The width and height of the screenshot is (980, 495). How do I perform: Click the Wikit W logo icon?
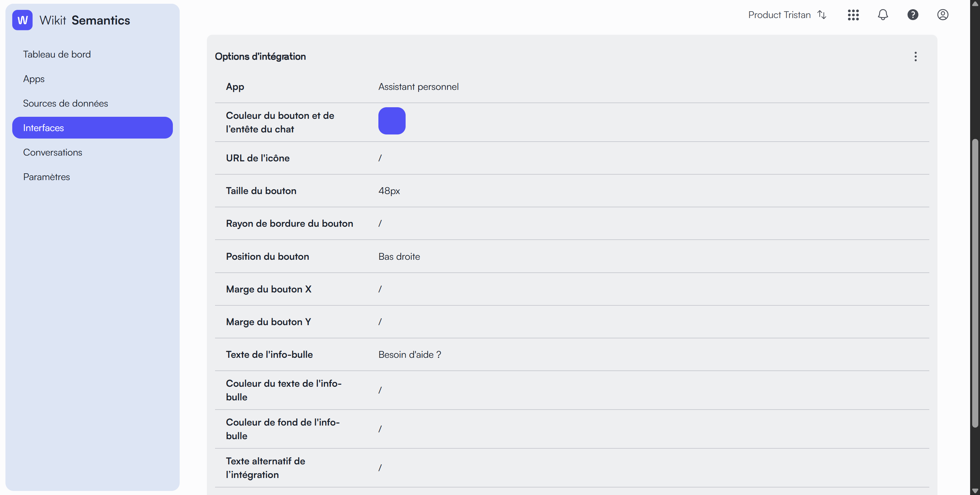(x=22, y=20)
